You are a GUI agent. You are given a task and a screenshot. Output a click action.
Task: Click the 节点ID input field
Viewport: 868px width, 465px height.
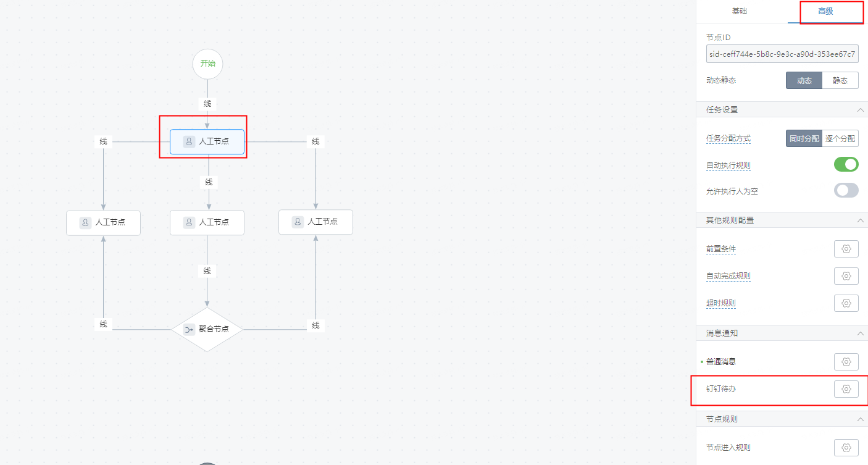[782, 54]
